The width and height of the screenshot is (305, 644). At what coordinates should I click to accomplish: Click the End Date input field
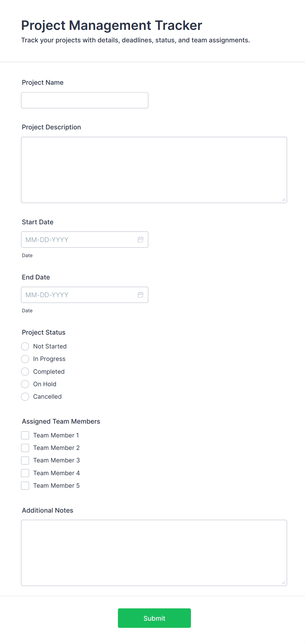(x=79, y=295)
